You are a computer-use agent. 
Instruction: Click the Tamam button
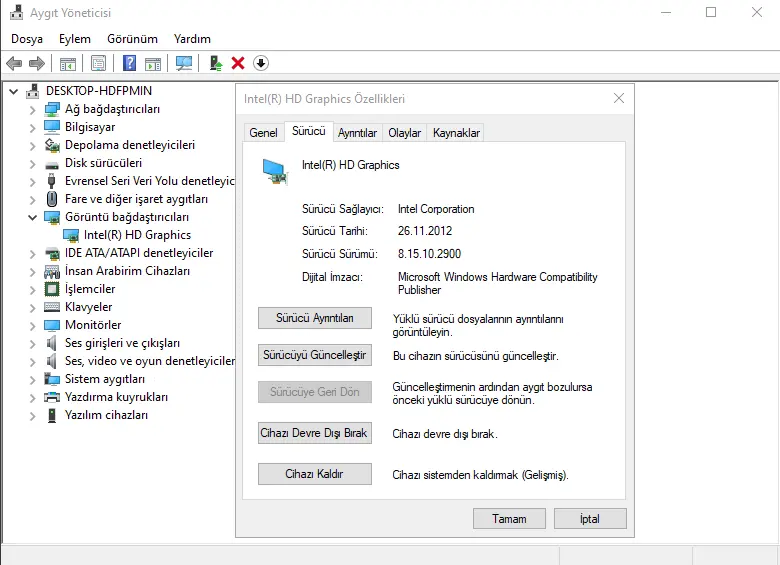(x=509, y=519)
